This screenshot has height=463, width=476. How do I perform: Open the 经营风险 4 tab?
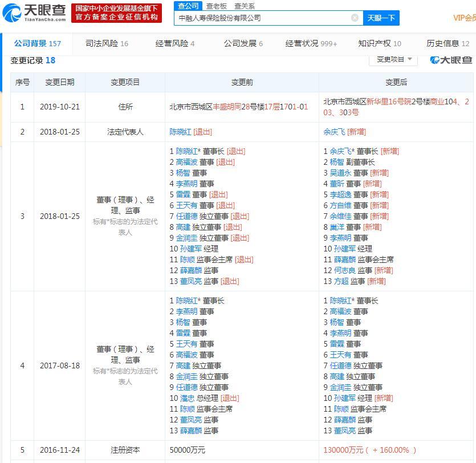click(175, 44)
